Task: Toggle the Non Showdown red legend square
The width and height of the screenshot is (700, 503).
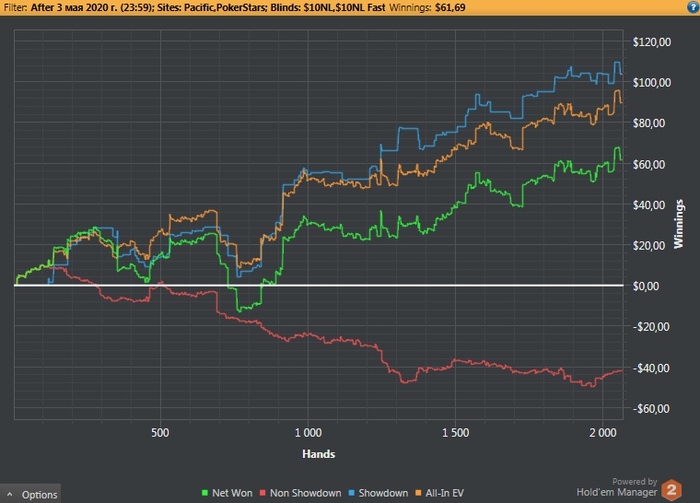Action: tap(263, 493)
